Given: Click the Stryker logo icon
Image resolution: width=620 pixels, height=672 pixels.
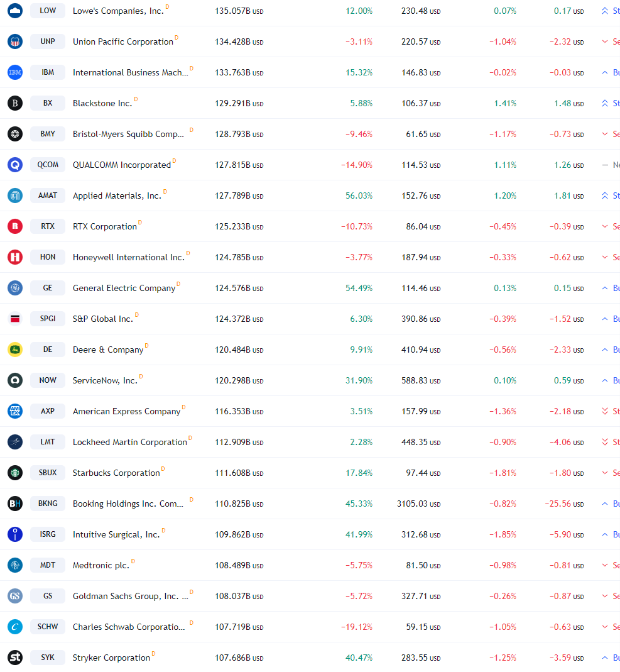Looking at the screenshot, I should click(x=15, y=658).
